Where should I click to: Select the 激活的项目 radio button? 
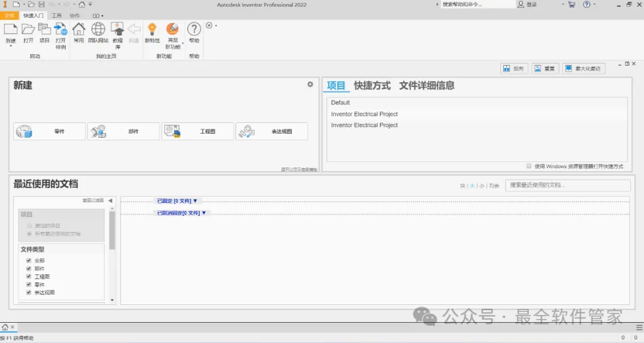[x=29, y=225]
